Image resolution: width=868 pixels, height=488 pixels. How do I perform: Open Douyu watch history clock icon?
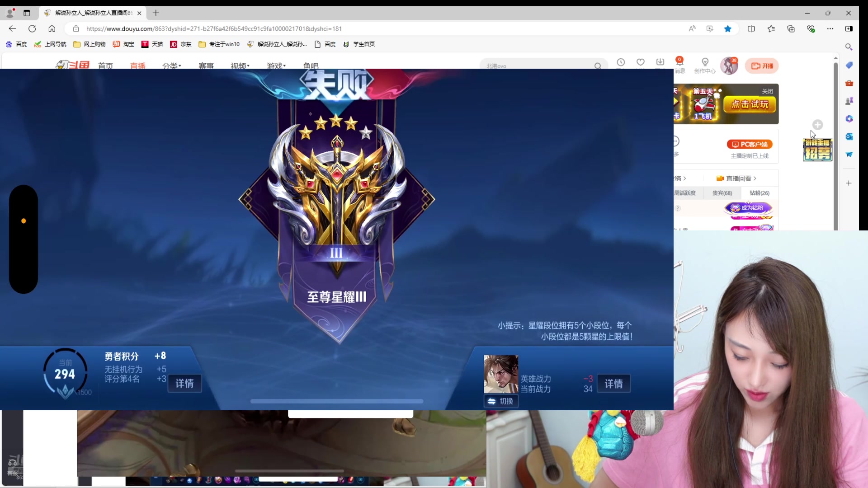(621, 62)
